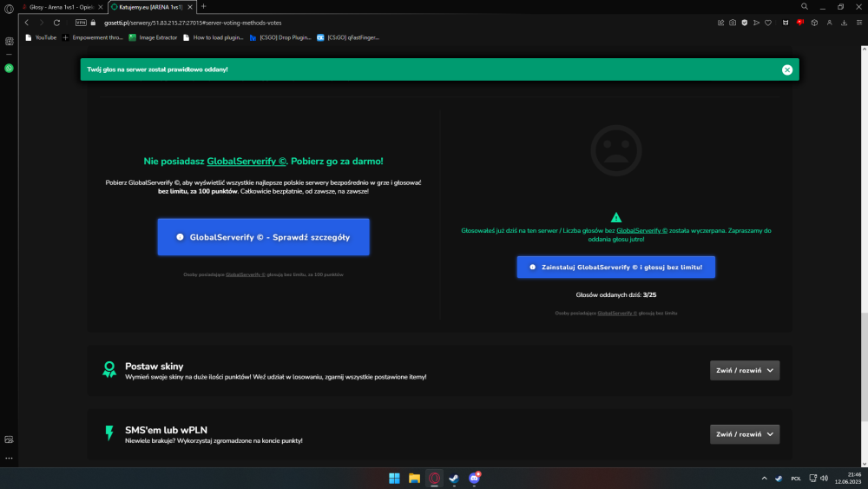This screenshot has height=489, width=868.
Task: Open the cat-face extension icon
Action: [x=786, y=23]
